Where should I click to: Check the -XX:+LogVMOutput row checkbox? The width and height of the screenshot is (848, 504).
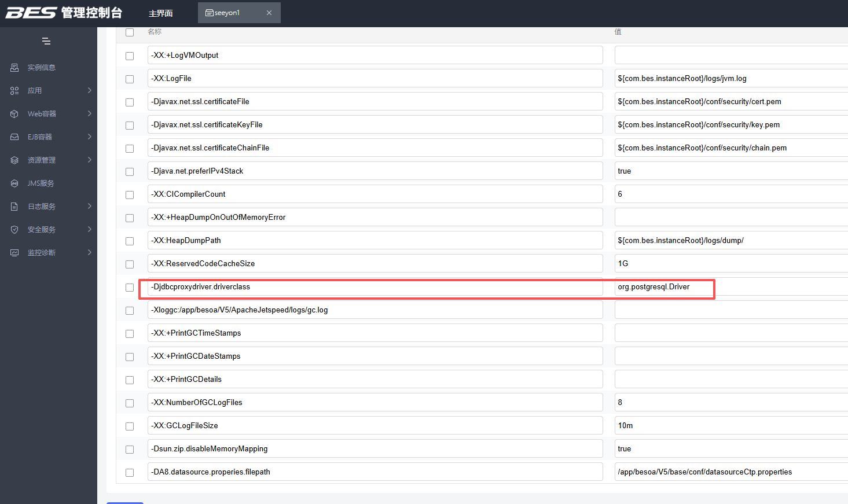click(130, 56)
